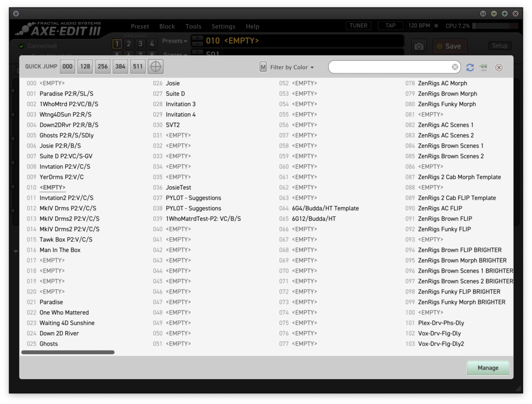Click the zoom in plus icon
This screenshot has height=404, width=532.
coord(505,13)
